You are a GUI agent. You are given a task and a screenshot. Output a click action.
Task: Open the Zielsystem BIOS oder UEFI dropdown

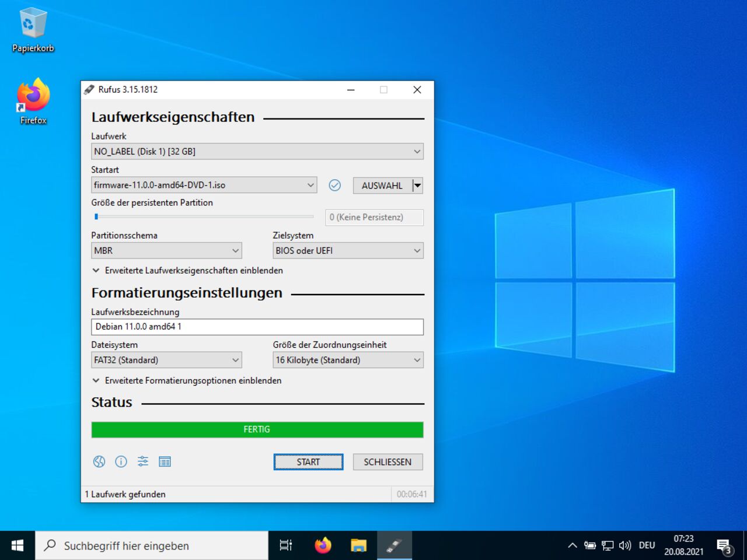tap(348, 251)
